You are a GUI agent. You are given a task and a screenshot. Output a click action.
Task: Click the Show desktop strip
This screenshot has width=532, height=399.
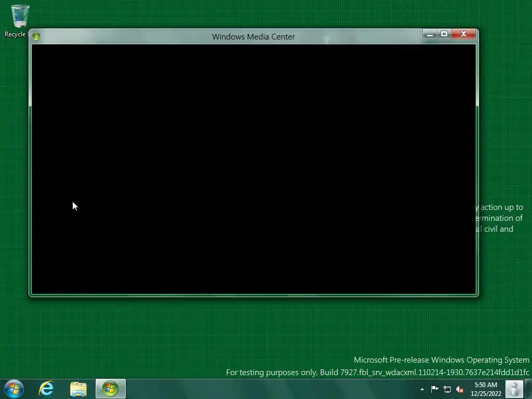pos(528,389)
